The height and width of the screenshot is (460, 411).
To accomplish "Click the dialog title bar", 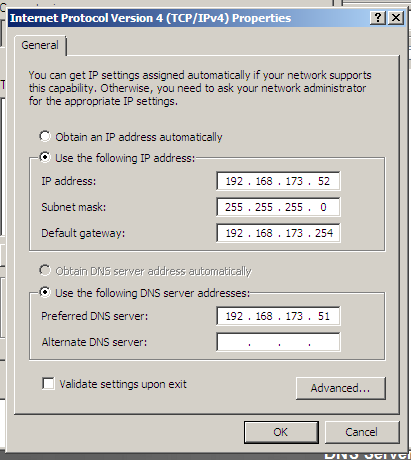I will click(x=188, y=18).
